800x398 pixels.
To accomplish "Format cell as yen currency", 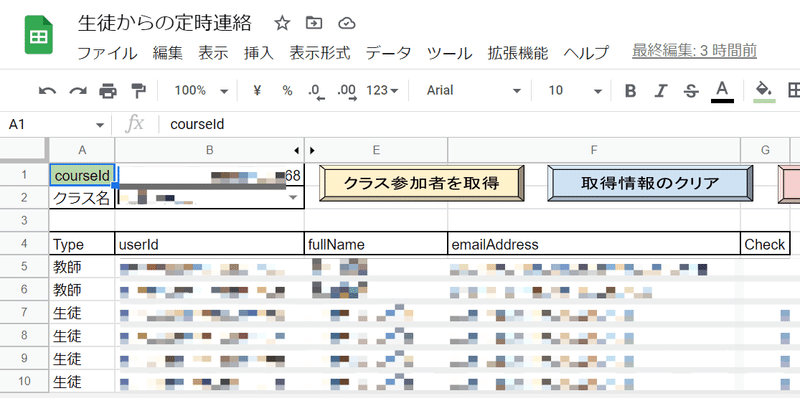I will pyautogui.click(x=257, y=91).
